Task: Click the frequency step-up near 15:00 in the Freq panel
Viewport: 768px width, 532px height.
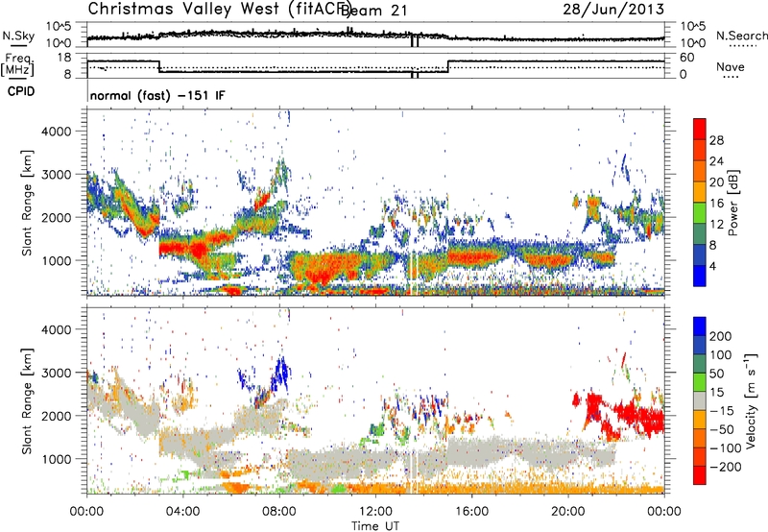Action: click(448, 66)
